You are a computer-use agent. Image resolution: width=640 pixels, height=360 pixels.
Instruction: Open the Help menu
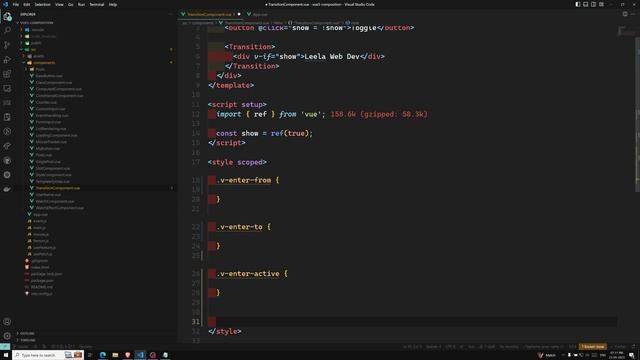(113, 4)
